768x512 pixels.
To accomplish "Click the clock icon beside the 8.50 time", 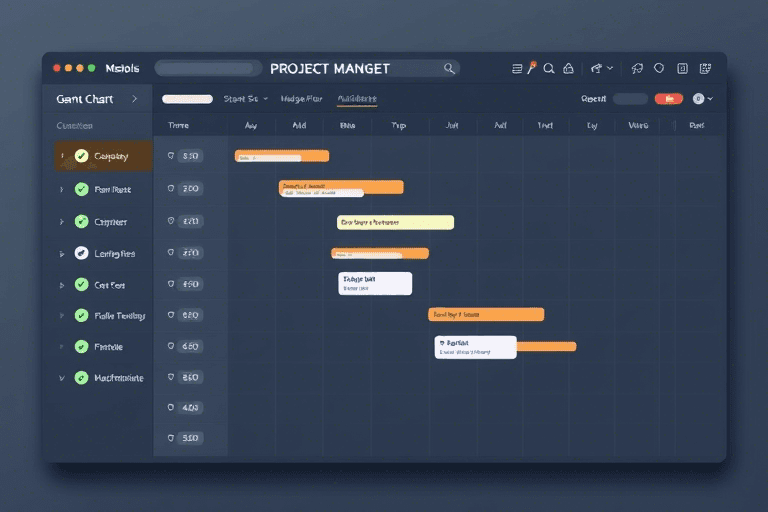I will tap(171, 378).
